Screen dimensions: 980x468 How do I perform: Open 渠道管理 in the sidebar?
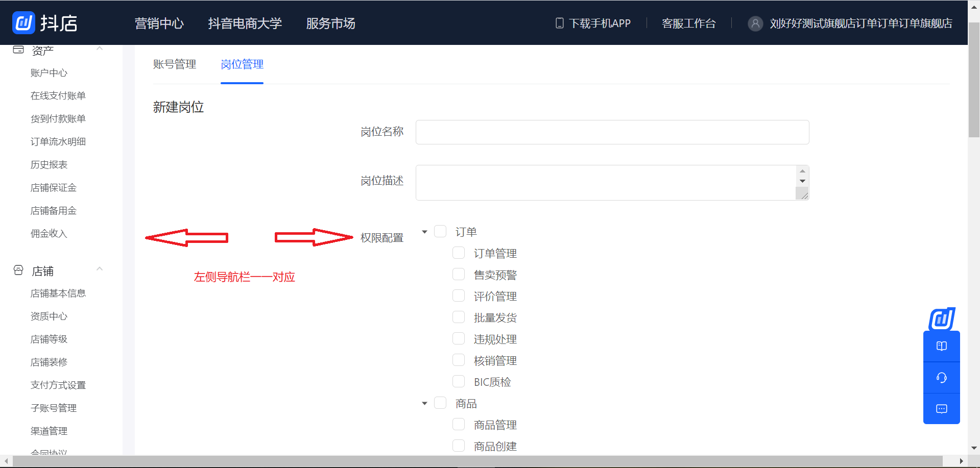tap(49, 431)
